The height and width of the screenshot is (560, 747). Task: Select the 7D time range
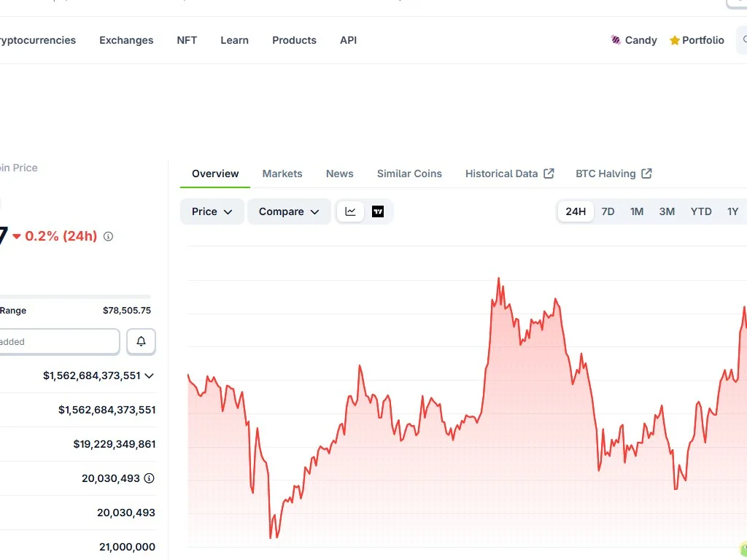(608, 211)
